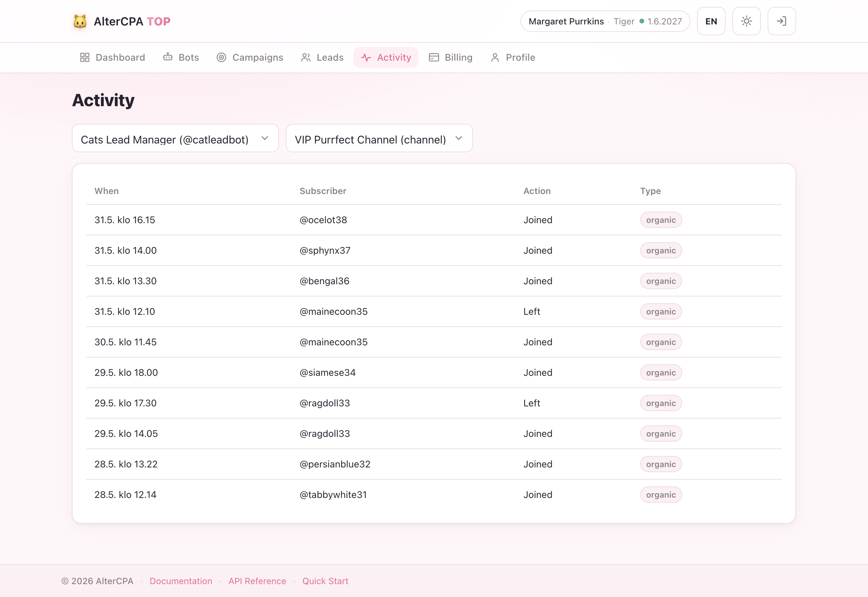
Task: Click the Dashboard grid icon
Action: tap(85, 57)
